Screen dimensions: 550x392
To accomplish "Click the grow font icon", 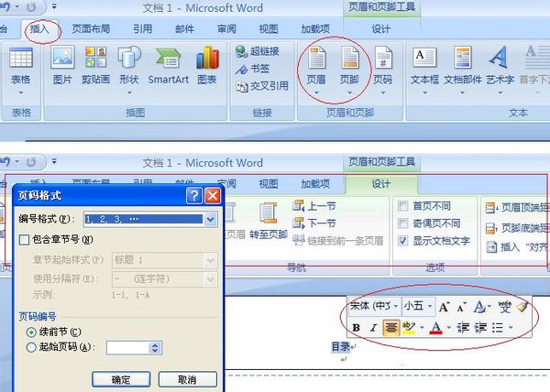I will [444, 307].
